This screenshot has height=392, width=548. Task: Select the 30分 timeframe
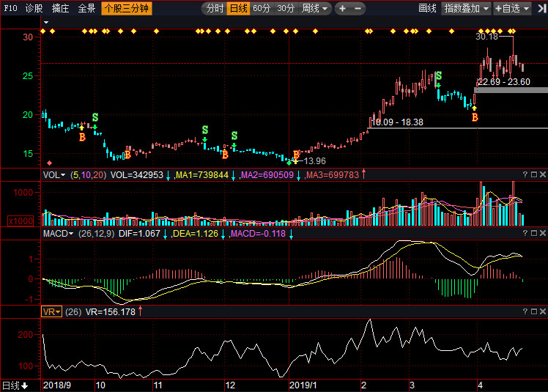(x=286, y=8)
